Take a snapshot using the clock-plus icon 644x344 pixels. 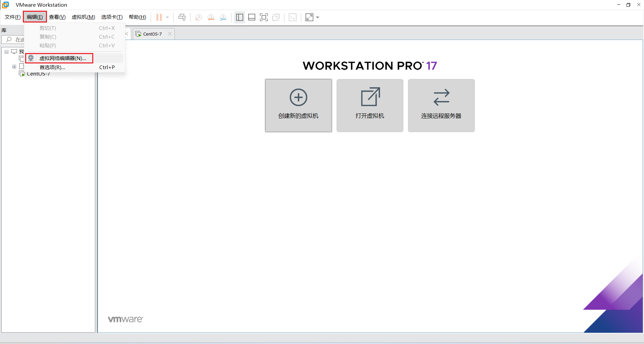tap(199, 17)
